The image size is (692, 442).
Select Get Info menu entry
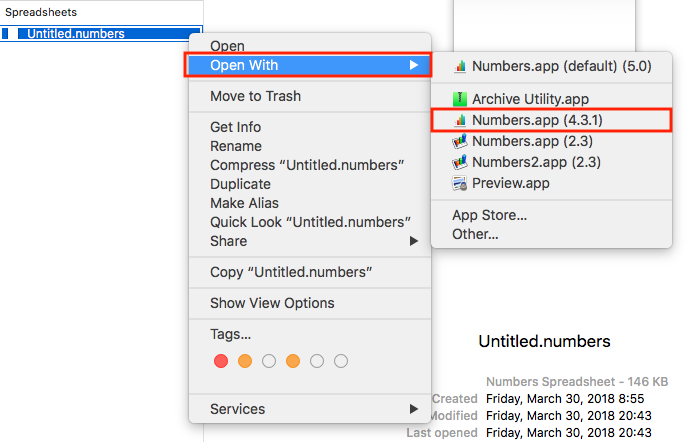(x=235, y=127)
